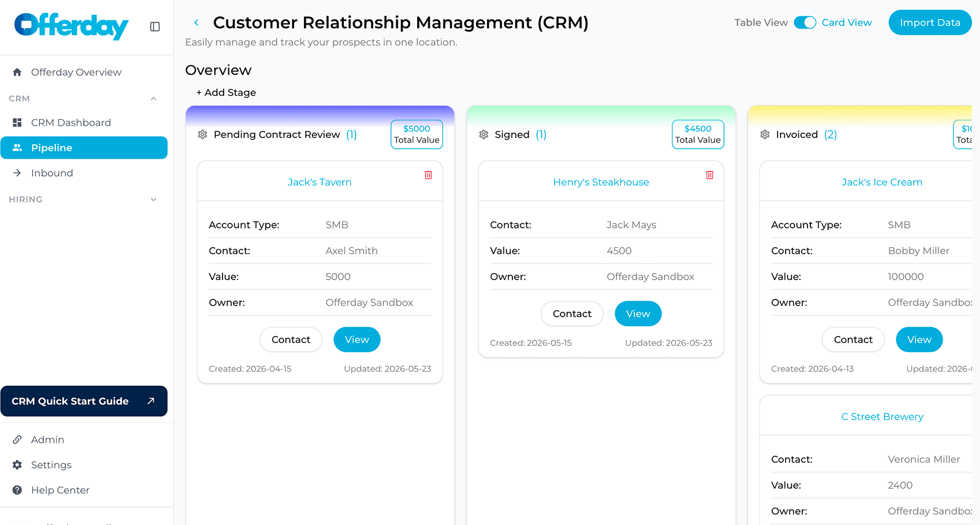This screenshot has height=525, width=980.
Task: Open Invoiced stage settings gear
Action: point(765,134)
